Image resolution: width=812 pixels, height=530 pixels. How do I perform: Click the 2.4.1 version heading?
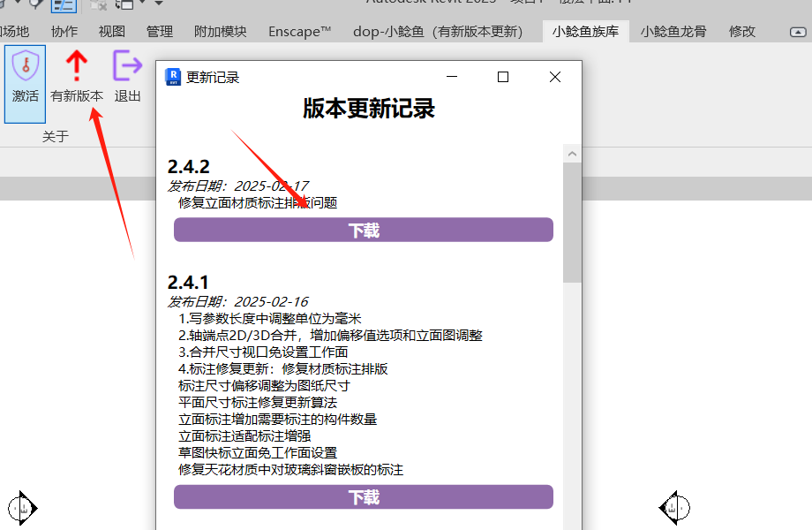[188, 283]
